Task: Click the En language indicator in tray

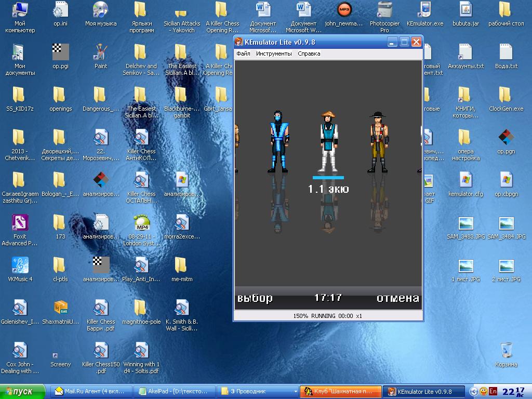Action: (493, 391)
